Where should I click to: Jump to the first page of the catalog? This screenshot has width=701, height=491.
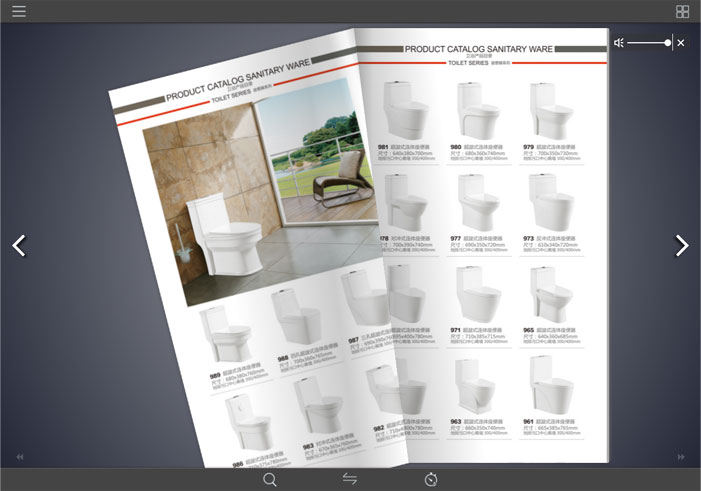pyautogui.click(x=19, y=457)
